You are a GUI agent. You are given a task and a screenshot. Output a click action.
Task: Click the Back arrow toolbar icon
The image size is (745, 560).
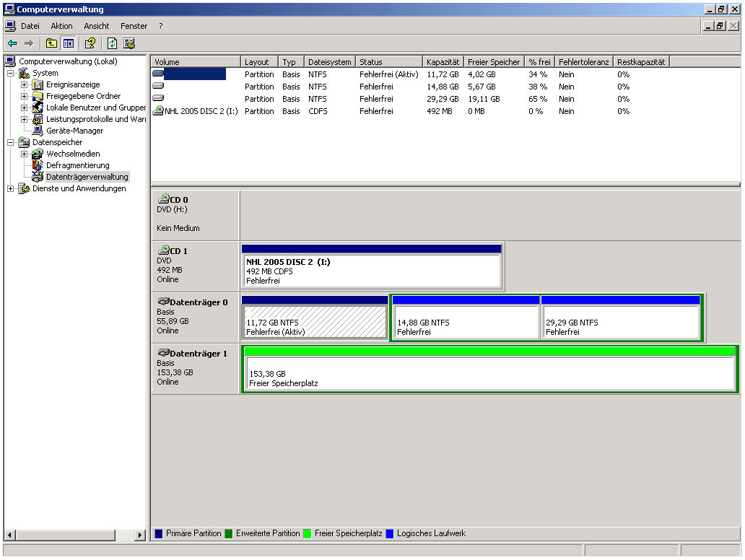click(13, 44)
